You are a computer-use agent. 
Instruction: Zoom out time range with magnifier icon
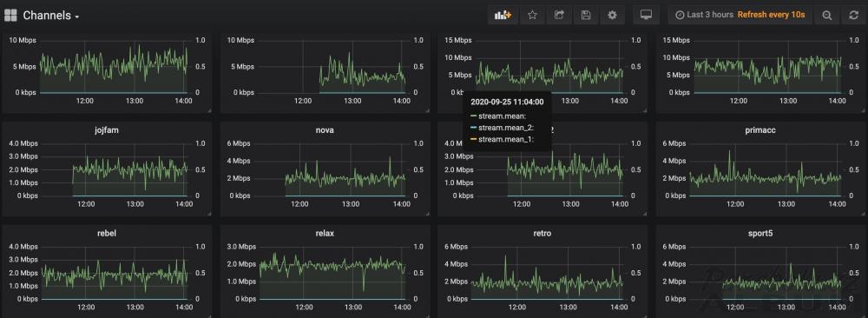(827, 16)
